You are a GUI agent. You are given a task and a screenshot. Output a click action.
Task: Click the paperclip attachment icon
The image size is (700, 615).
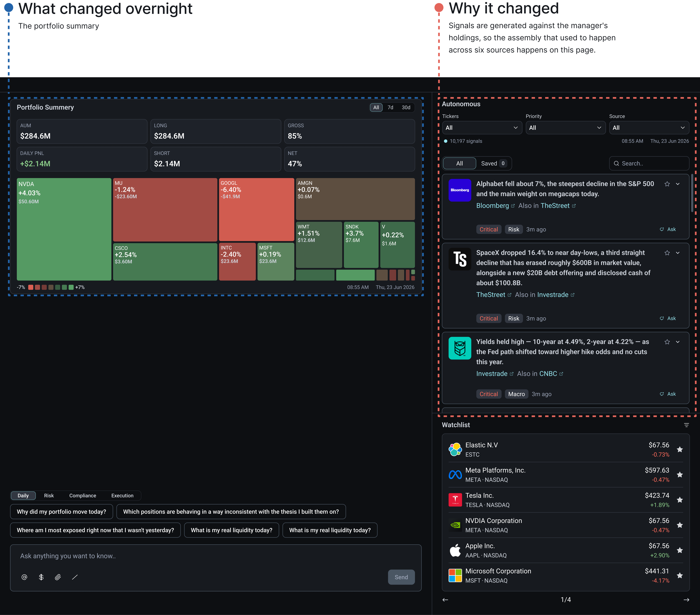(58, 577)
